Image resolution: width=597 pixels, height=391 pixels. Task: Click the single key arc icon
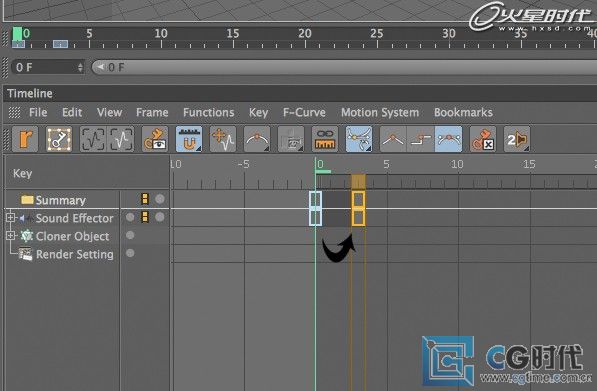pos(257,139)
